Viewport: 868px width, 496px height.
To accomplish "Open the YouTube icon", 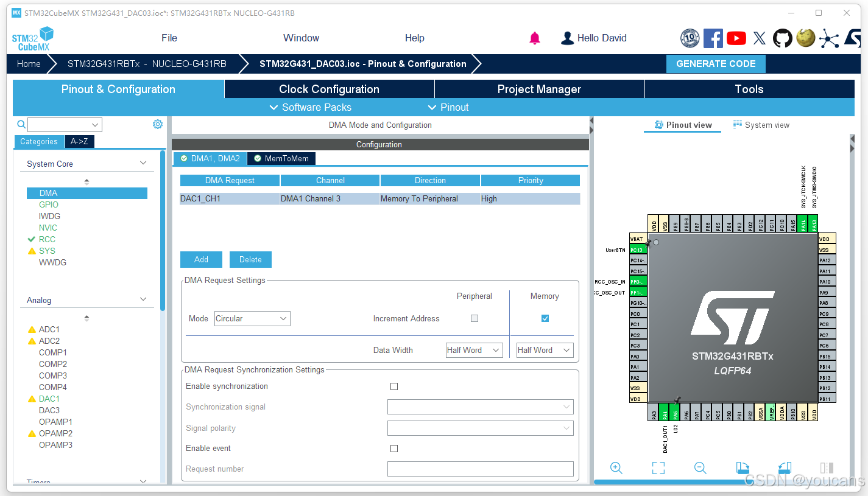I will coord(736,38).
